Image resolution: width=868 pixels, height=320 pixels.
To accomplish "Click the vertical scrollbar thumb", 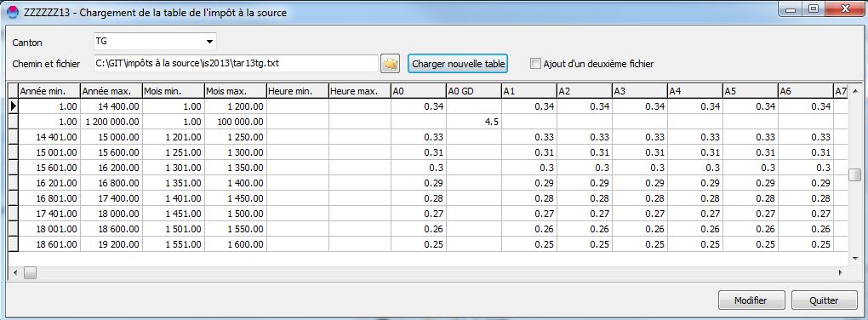I will (x=854, y=175).
